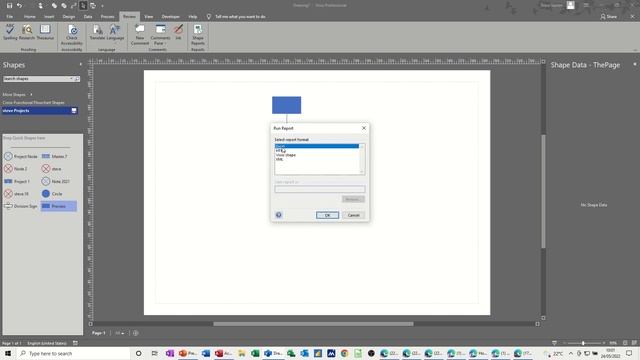Open the Customize Quick Access Toolbar dropdown
The image size is (640, 360).
[102, 6]
